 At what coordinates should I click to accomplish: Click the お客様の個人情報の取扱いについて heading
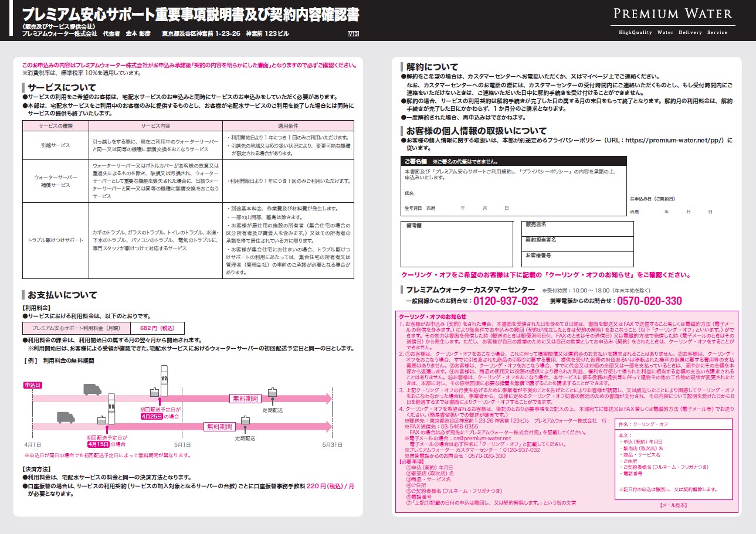(476, 131)
